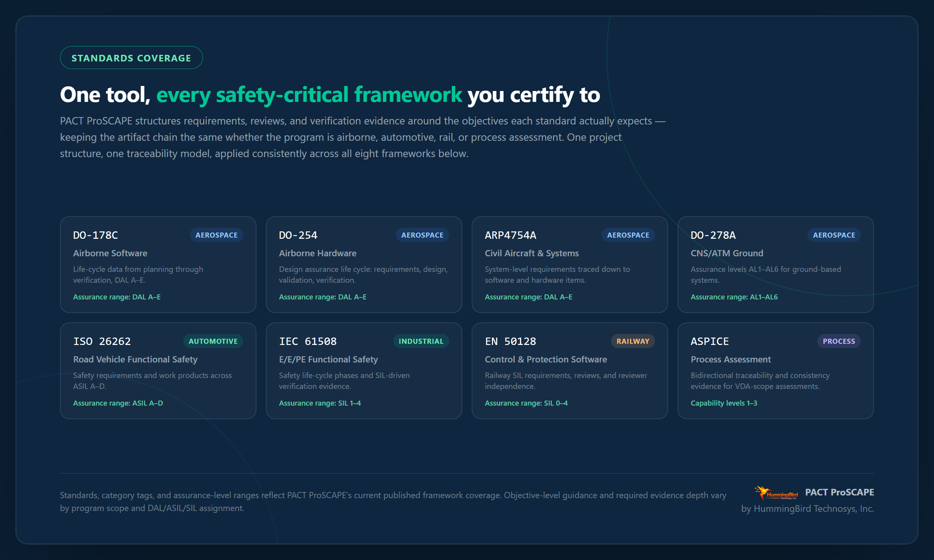The image size is (934, 560).
Task: Select the 'Airborne Hardware' subtitle
Action: coord(318,253)
